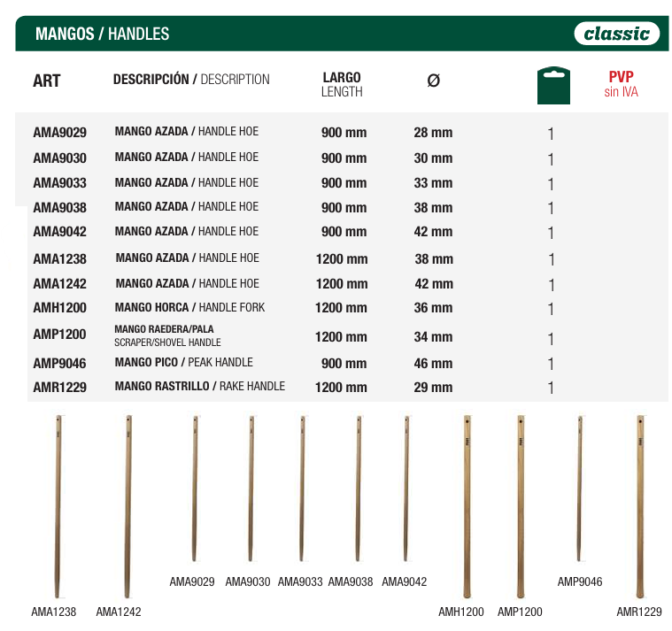The height and width of the screenshot is (631, 672).
Task: Click the ART column header
Action: click(x=47, y=81)
